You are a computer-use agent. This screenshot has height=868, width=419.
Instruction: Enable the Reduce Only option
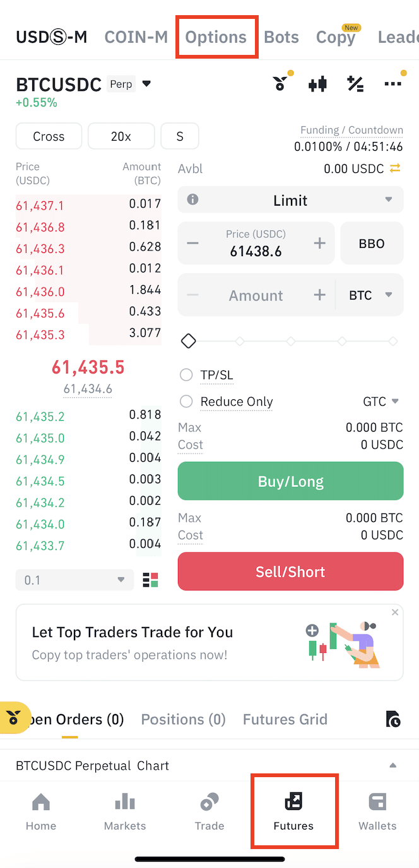186,402
